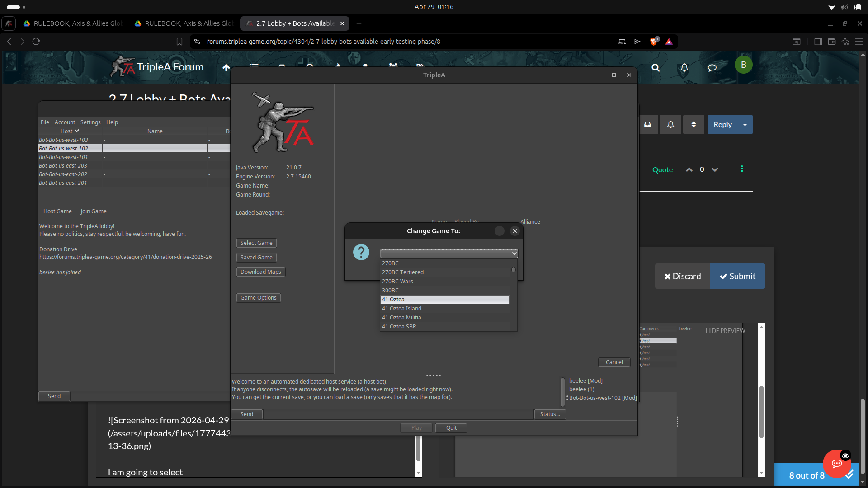Screen dimensions: 868x488
Task: Click the Submit button
Action: tap(737, 276)
